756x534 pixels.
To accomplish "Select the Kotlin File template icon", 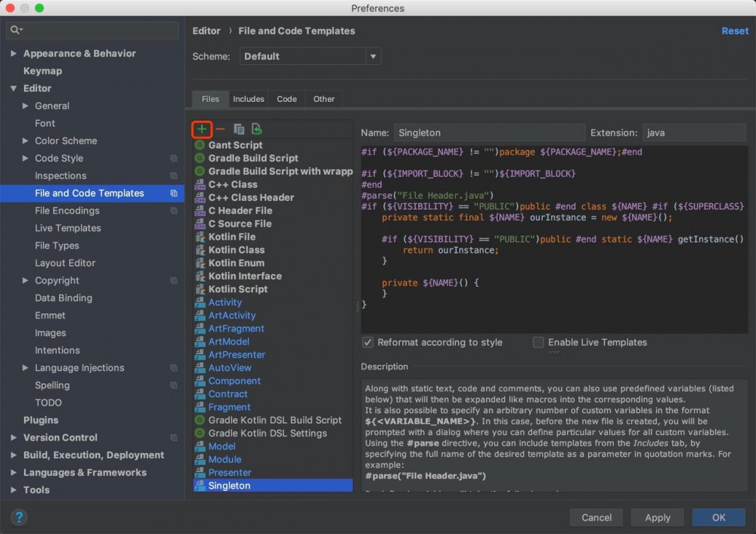I will pos(200,236).
